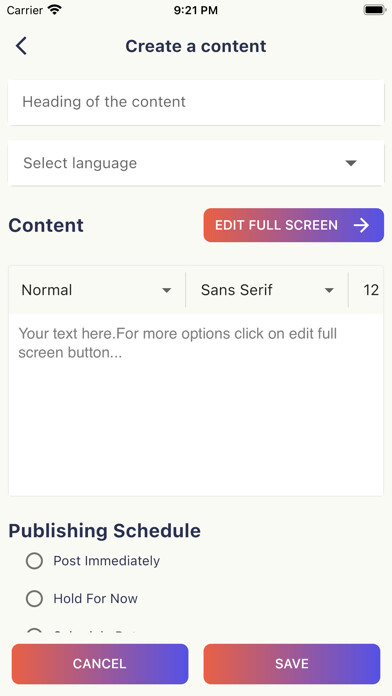Screen dimensions: 392x696
Task: Select the Hold For Now radio button
Action: [34, 598]
